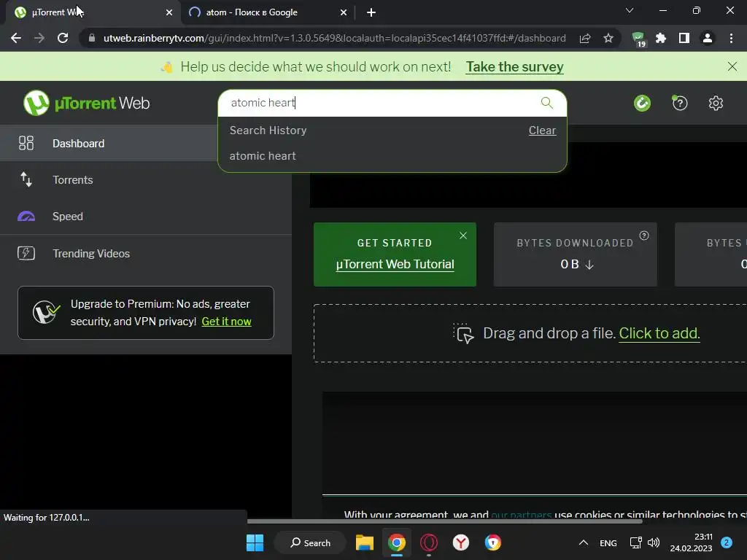This screenshot has width=747, height=560.
Task: Open the green extension with badge 19
Action: [x=638, y=39]
